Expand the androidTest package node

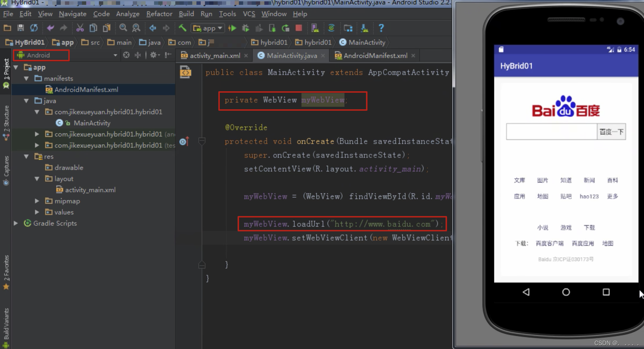(37, 134)
